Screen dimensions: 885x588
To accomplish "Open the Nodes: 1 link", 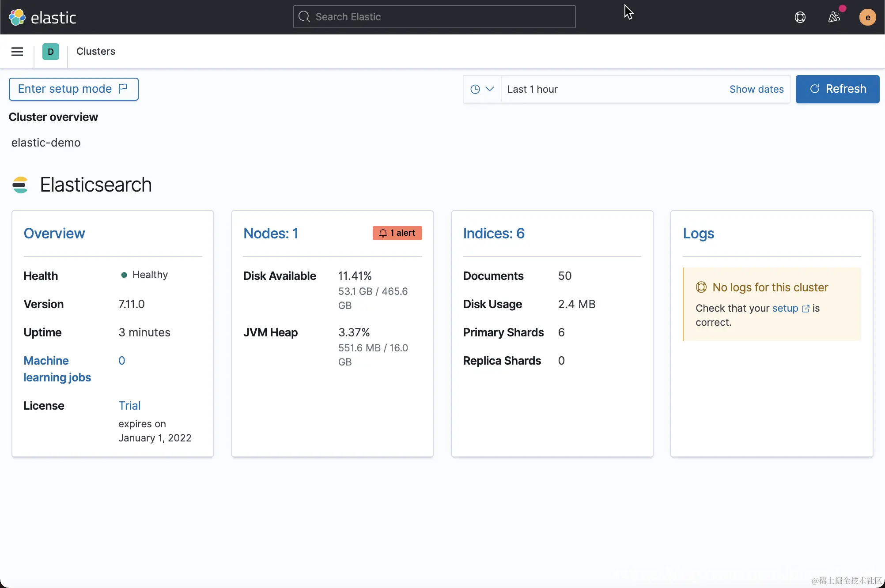I will pos(270,234).
